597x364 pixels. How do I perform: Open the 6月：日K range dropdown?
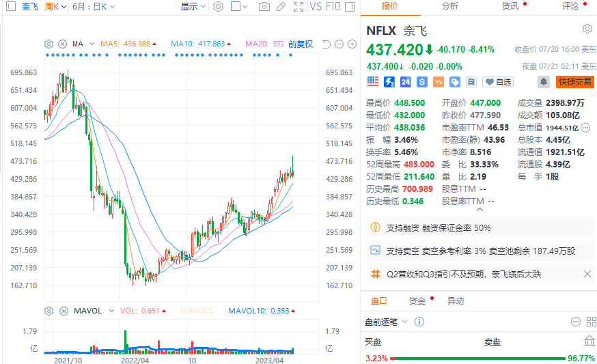94,6
